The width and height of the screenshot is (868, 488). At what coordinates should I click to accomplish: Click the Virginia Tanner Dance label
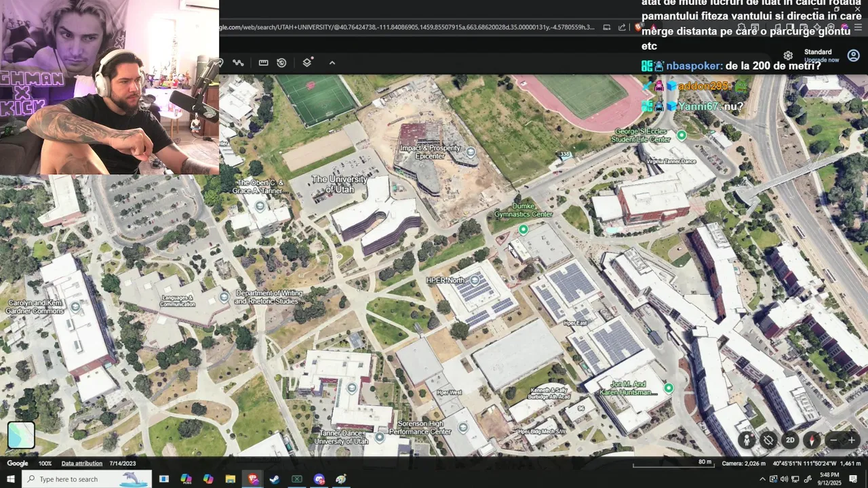pos(671,161)
